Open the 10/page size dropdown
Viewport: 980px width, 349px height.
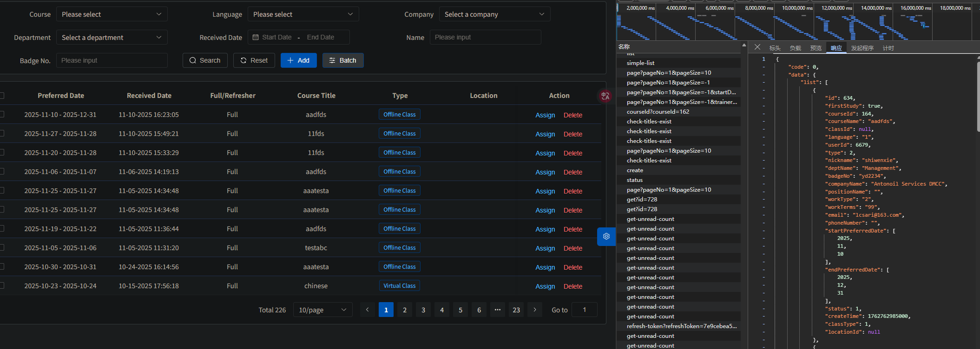point(323,310)
